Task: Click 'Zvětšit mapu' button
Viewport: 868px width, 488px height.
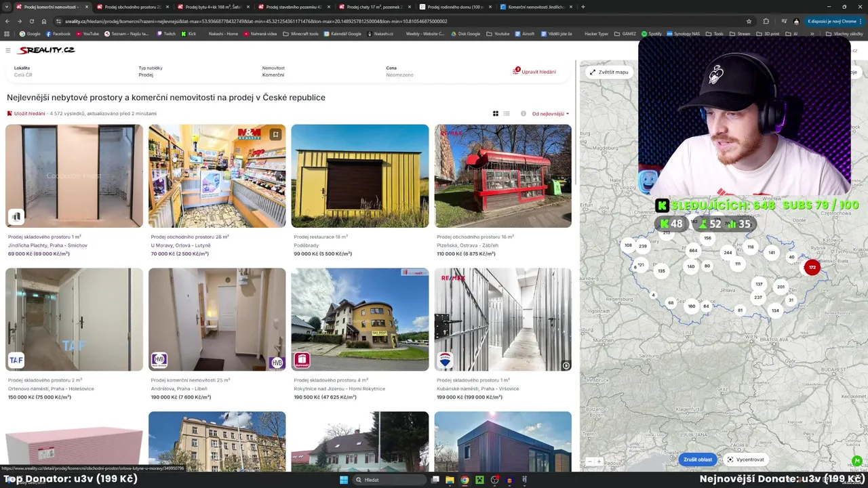Action: point(609,72)
